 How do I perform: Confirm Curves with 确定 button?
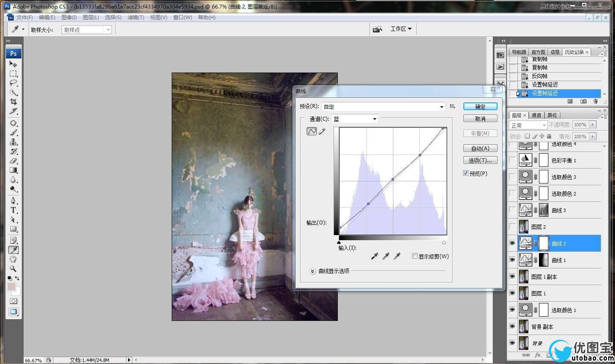click(480, 107)
